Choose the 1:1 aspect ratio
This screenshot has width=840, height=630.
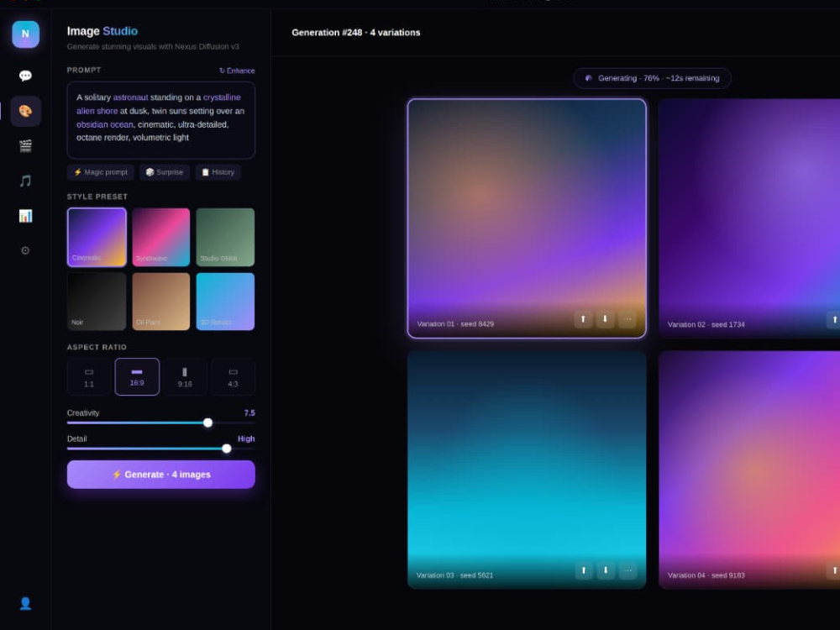89,376
